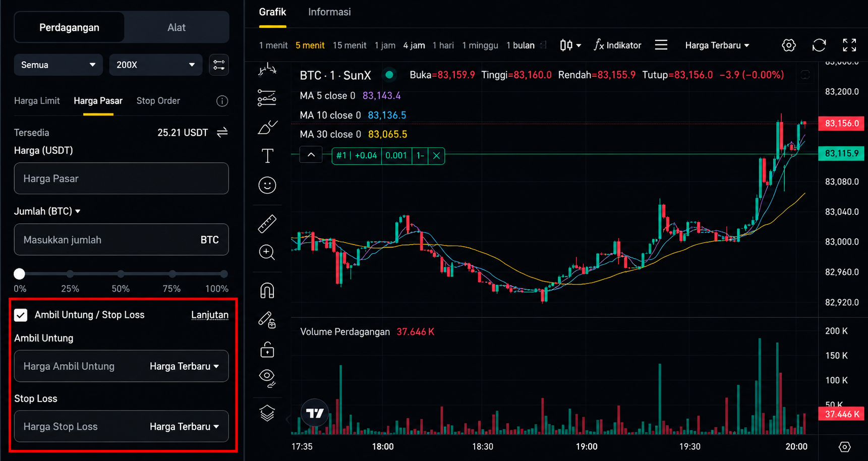Image resolution: width=868 pixels, height=461 pixels.
Task: Open the Jumlah (BTC) unit dropdown
Action: 47,211
